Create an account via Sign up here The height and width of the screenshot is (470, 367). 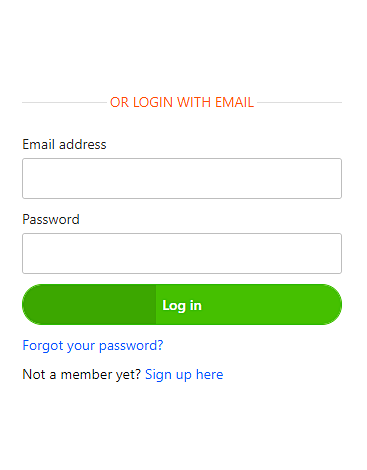click(x=184, y=374)
